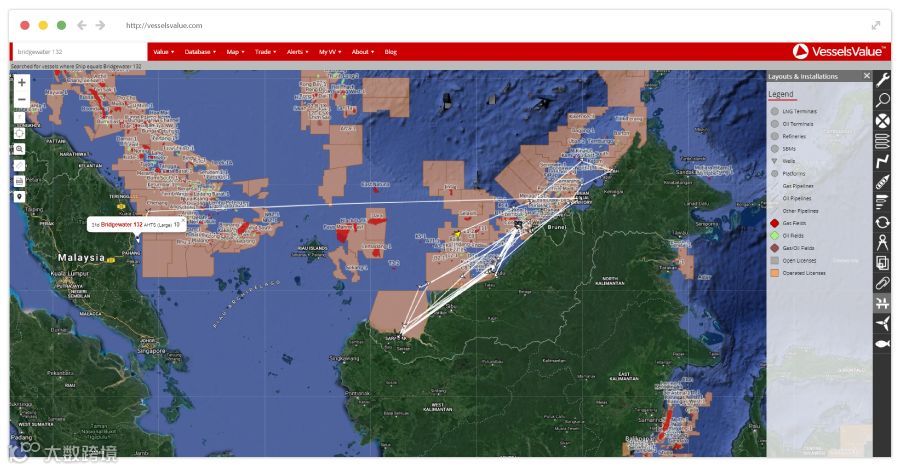
Task: Click the paperclip attachment icon
Action: pos(882,283)
